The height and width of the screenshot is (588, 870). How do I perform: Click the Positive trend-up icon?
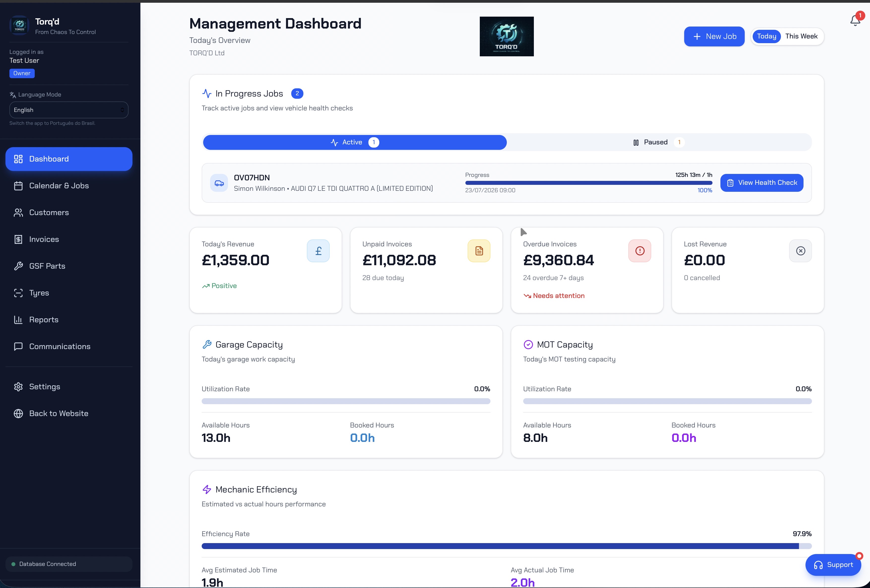[205, 286]
